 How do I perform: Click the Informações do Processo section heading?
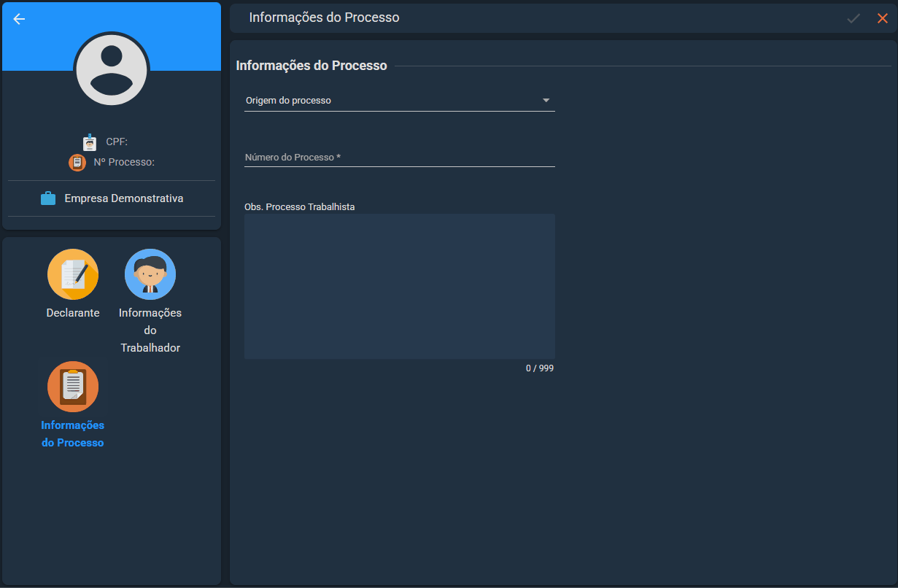click(311, 66)
